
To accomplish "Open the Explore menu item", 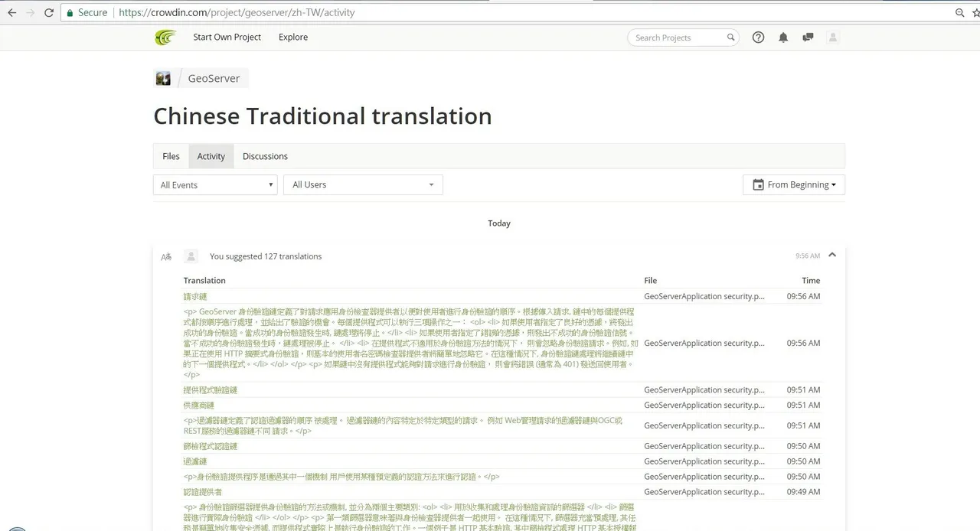I will pos(293,37).
